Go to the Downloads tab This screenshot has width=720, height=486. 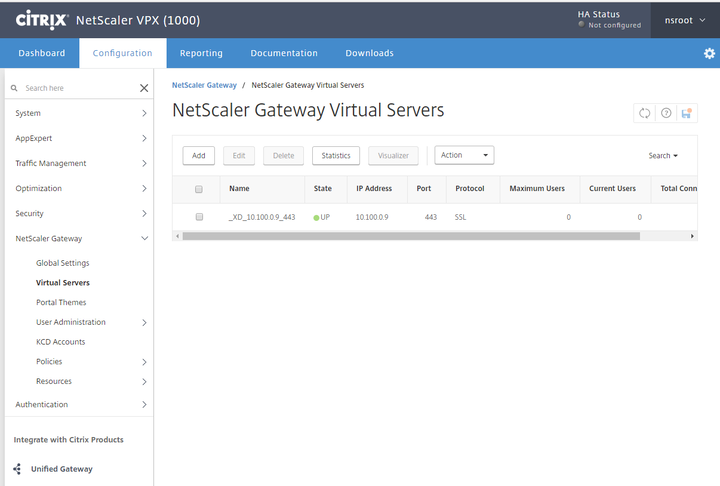(x=369, y=53)
